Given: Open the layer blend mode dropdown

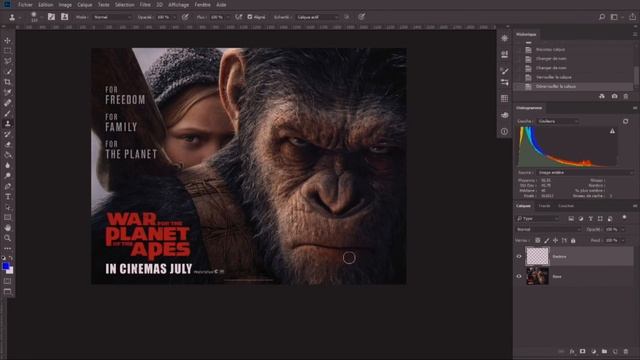Looking at the screenshot, I should click(x=548, y=230).
